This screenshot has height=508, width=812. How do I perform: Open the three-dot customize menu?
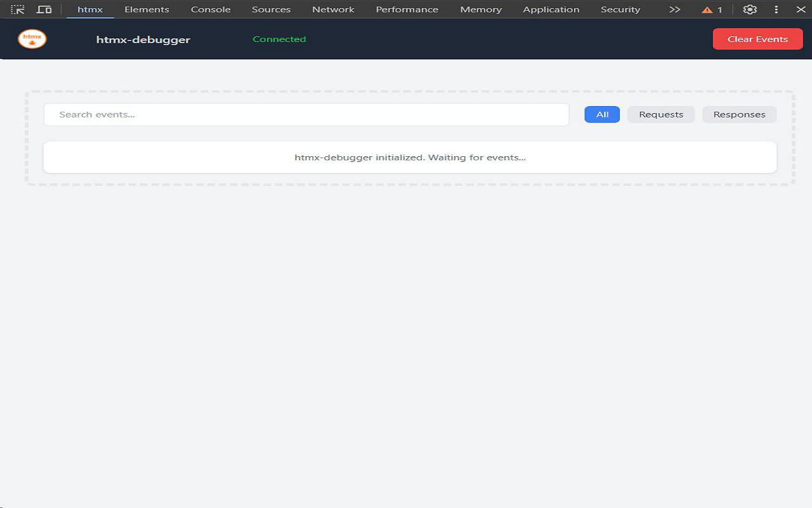pyautogui.click(x=776, y=10)
